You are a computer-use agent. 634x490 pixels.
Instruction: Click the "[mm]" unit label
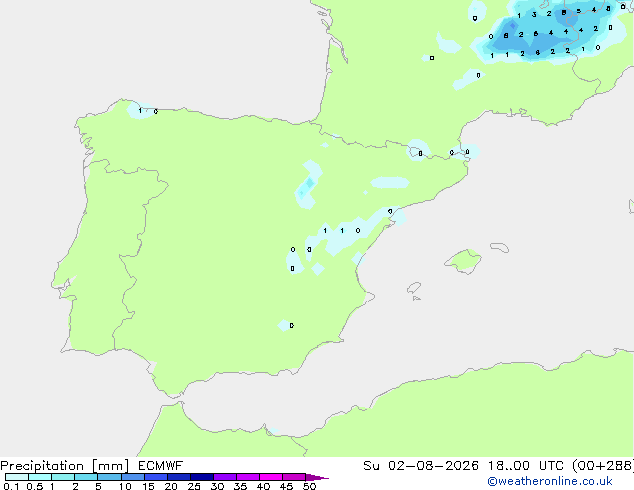[x=110, y=466]
